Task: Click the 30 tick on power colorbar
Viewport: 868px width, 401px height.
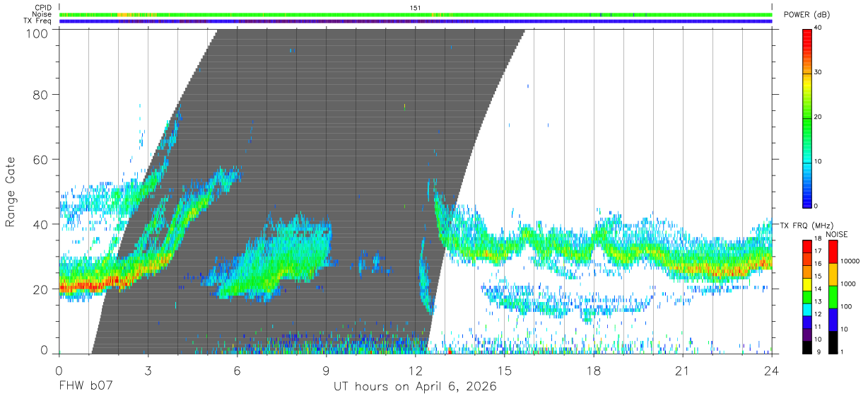Action: [x=818, y=72]
